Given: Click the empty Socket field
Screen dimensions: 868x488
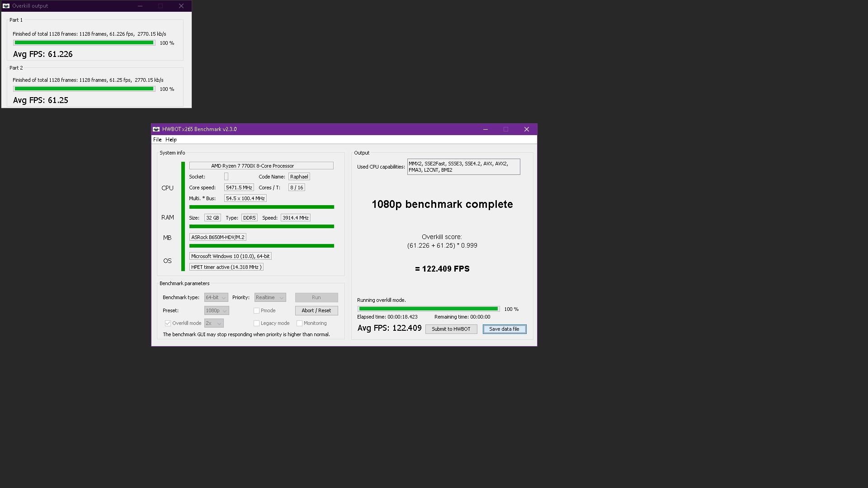Looking at the screenshot, I should [226, 177].
